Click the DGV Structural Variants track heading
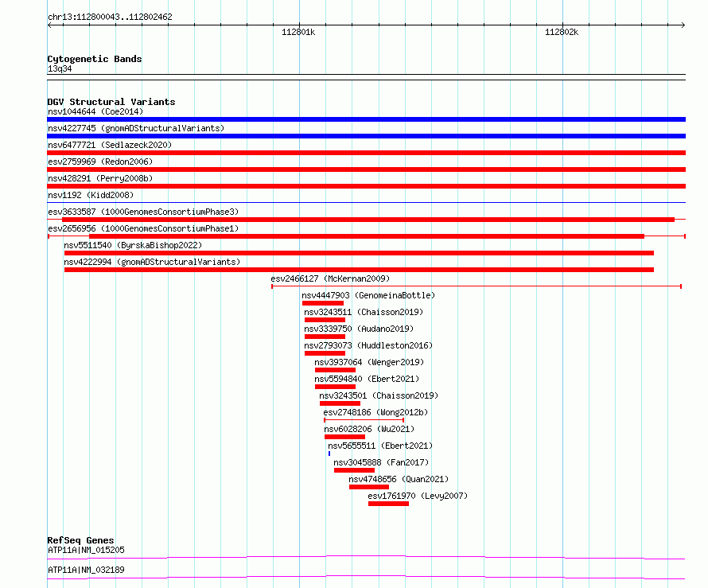Image resolution: width=708 pixels, height=588 pixels. click(111, 102)
